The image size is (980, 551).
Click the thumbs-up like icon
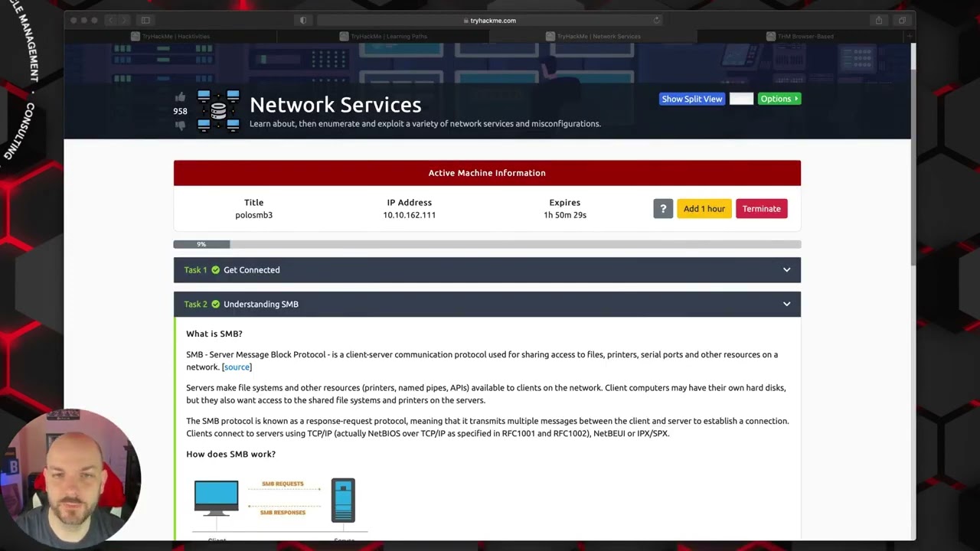point(180,97)
